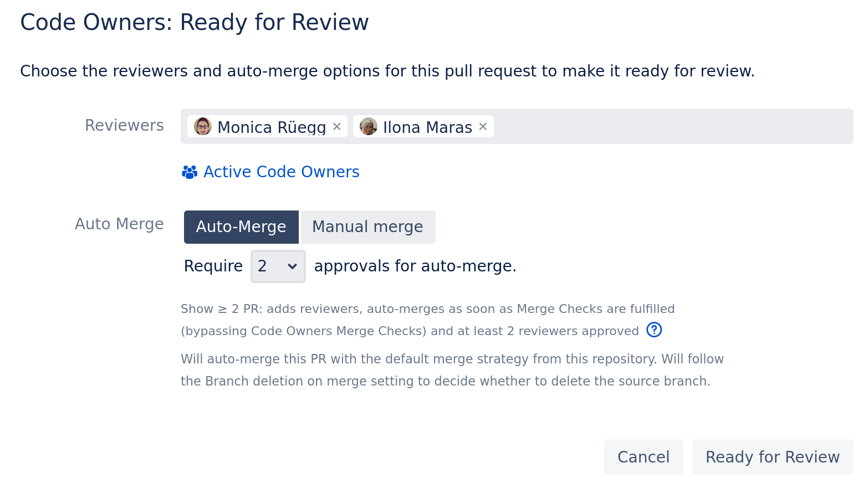Image resolution: width=868 pixels, height=493 pixels.
Task: Click the Code Owners: Ready for Review heading
Action: 195,23
